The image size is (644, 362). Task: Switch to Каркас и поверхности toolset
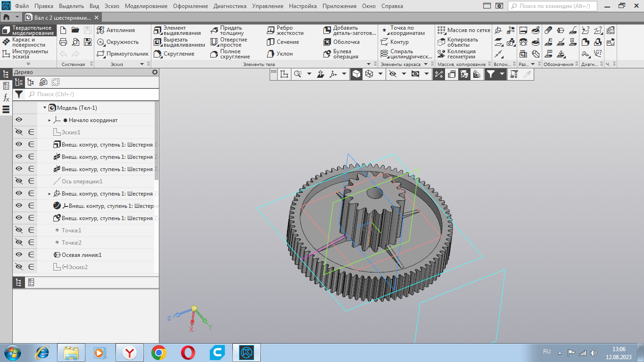tap(28, 42)
